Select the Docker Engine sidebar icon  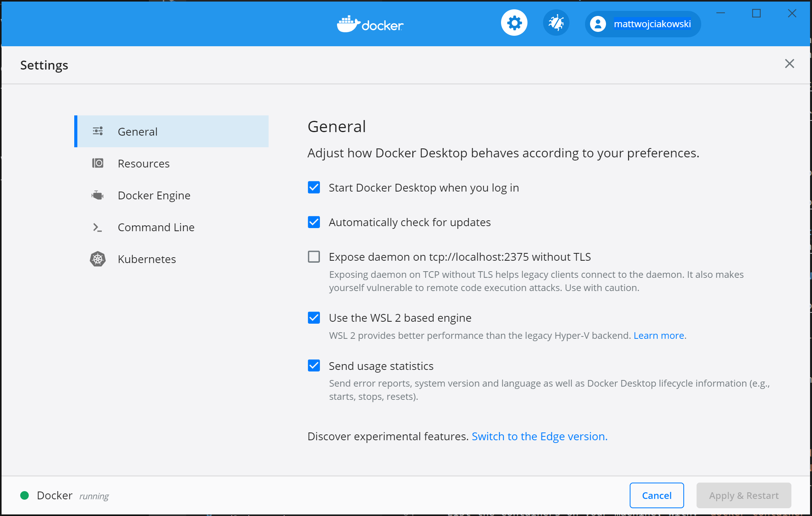coord(97,195)
